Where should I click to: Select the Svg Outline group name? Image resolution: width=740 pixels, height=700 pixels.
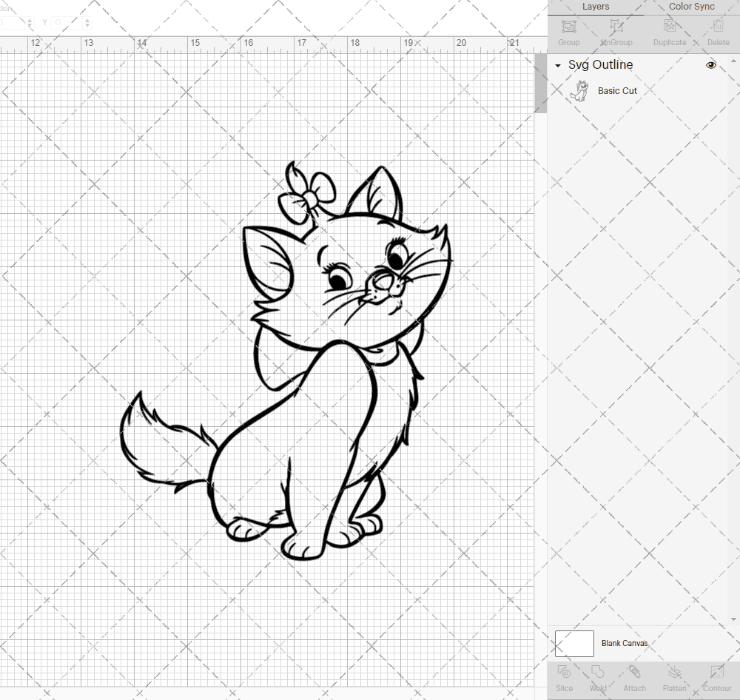click(x=600, y=64)
